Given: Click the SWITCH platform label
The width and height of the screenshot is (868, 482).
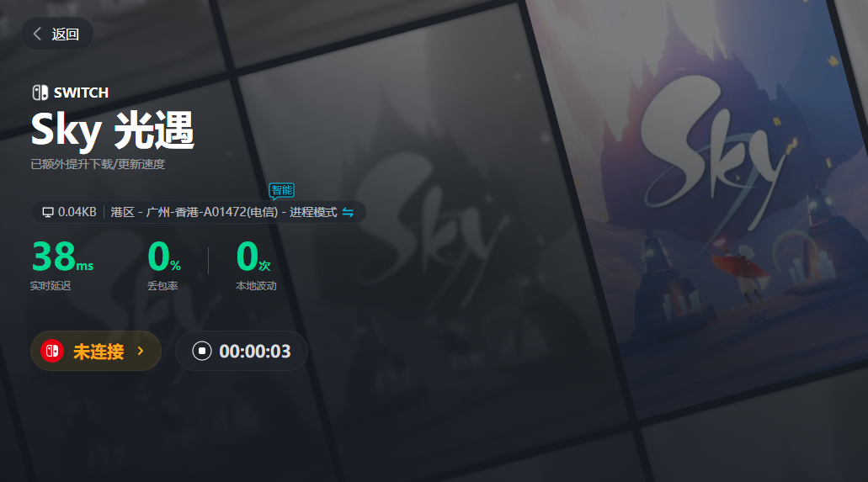Looking at the screenshot, I should coord(81,93).
